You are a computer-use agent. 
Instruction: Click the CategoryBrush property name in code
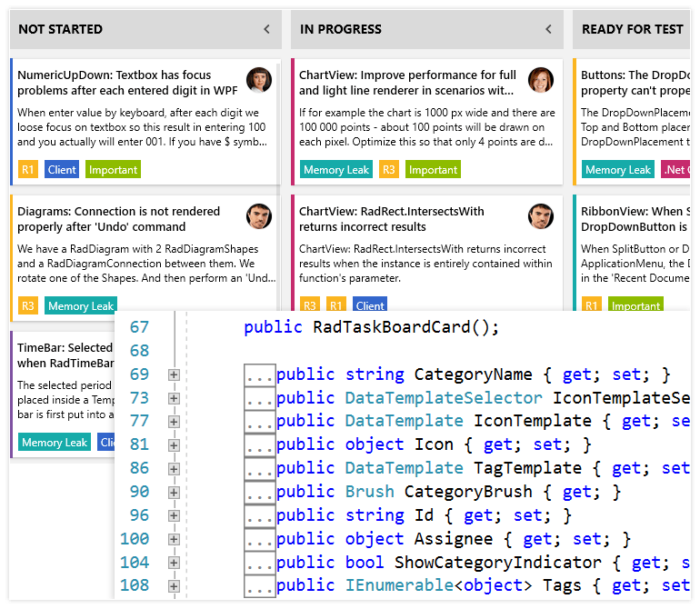468,492
